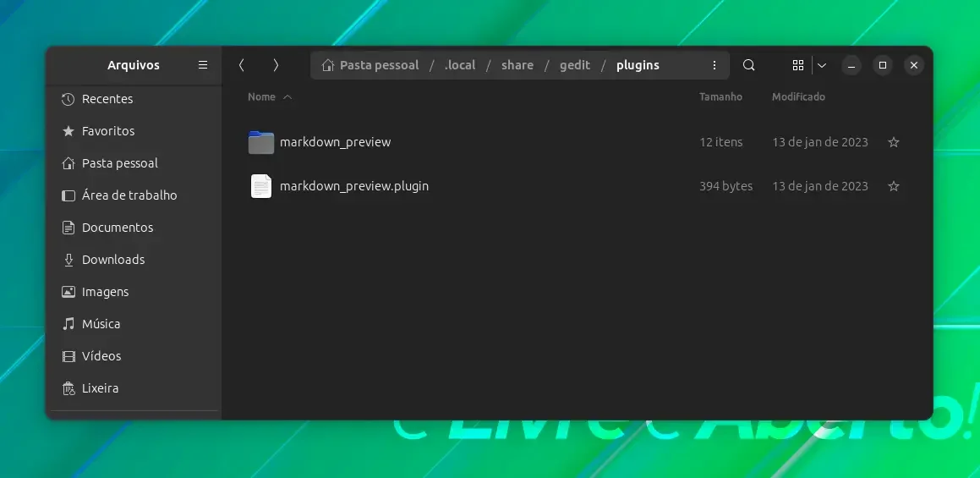Select the markdown_preview.plugin file icon
This screenshot has width=980, height=478.
tap(261, 186)
